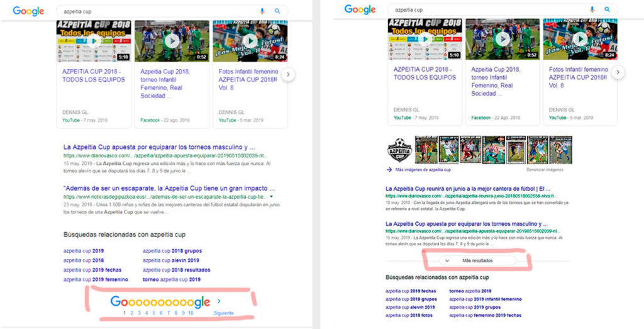Open 'La Azpeitia Cup apuesta por equiparar' result in right window
The height and width of the screenshot is (329, 644).
[467, 225]
